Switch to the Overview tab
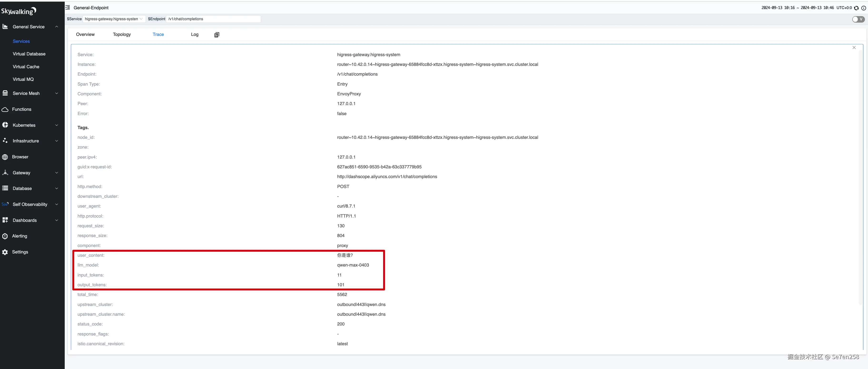Viewport: 868px width, 369px height. 85,34
